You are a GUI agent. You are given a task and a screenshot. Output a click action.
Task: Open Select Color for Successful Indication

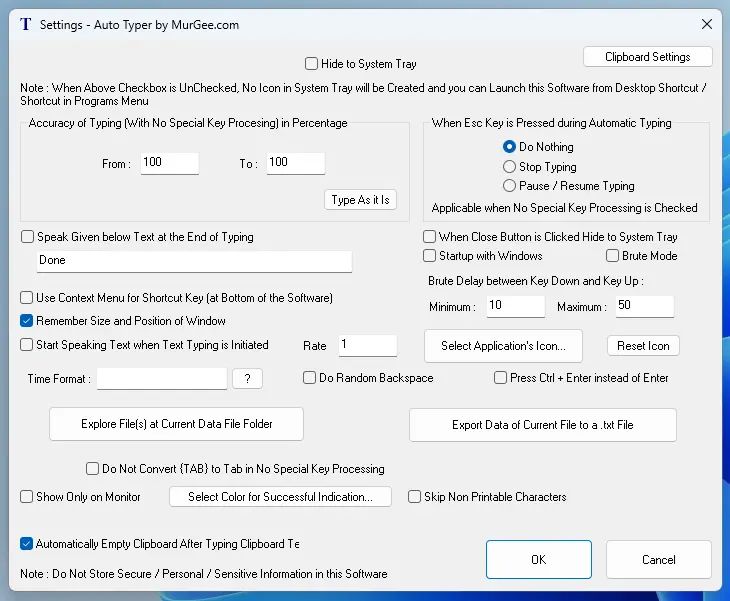[280, 497]
